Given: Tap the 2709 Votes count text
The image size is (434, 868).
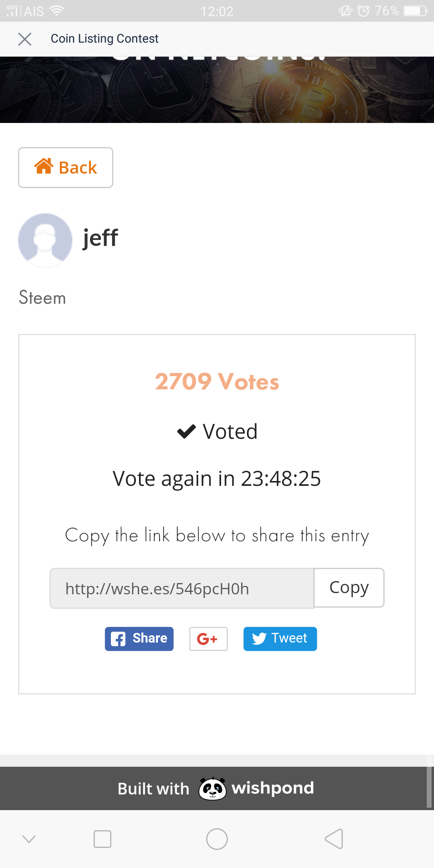Looking at the screenshot, I should (x=217, y=381).
